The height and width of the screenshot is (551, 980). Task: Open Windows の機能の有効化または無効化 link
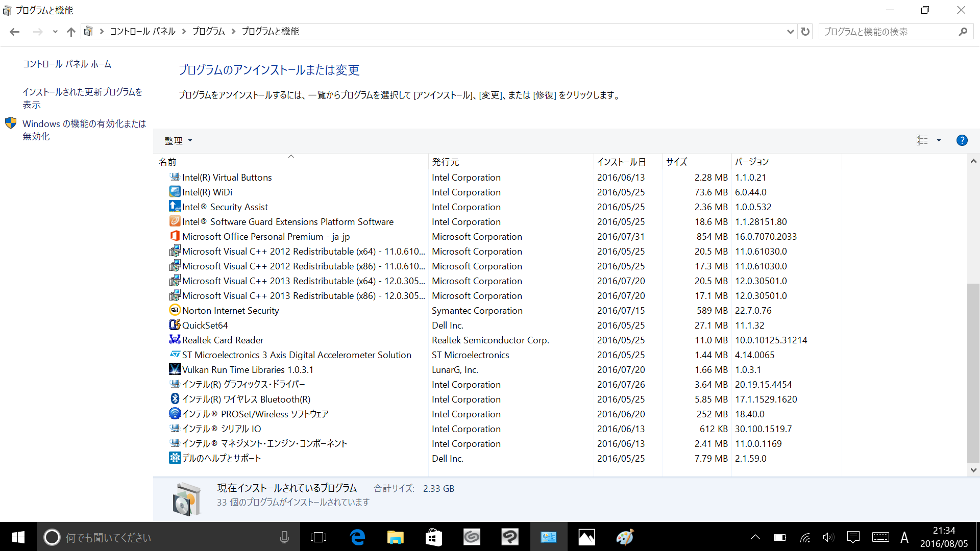(x=84, y=130)
